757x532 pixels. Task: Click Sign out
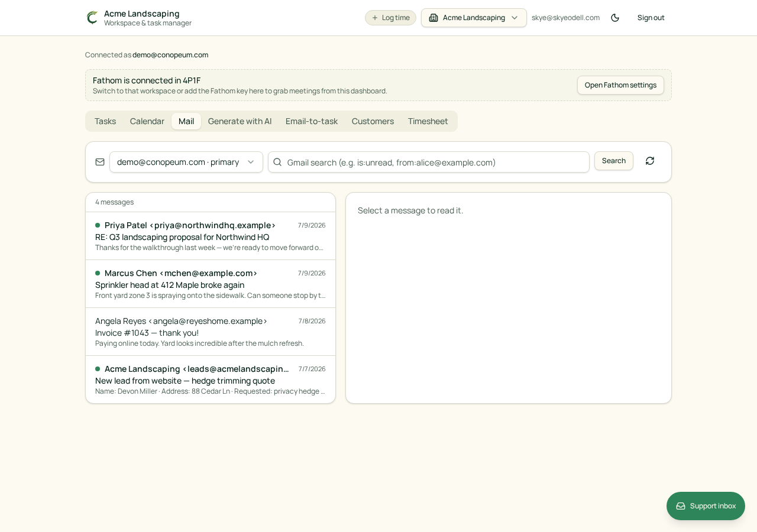[651, 18]
